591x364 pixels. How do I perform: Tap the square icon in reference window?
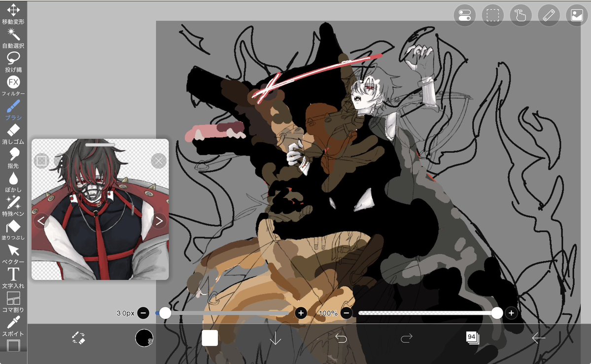tap(41, 161)
